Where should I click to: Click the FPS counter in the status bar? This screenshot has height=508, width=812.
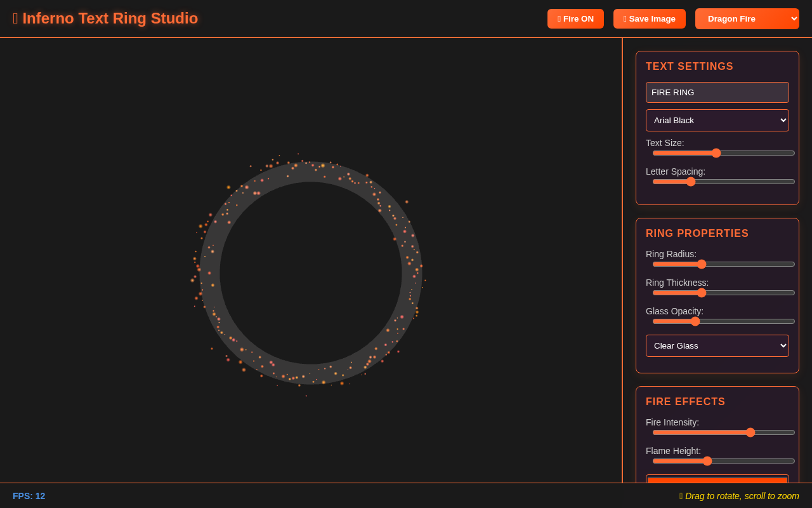[x=29, y=496]
